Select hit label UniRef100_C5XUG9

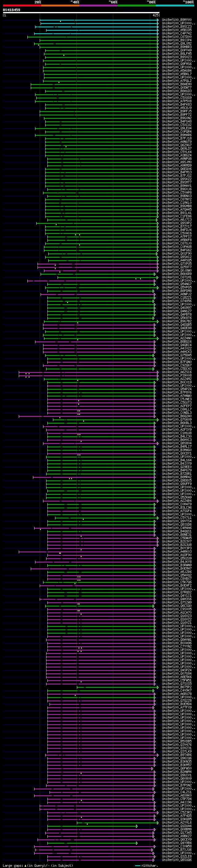pyautogui.click(x=177, y=98)
